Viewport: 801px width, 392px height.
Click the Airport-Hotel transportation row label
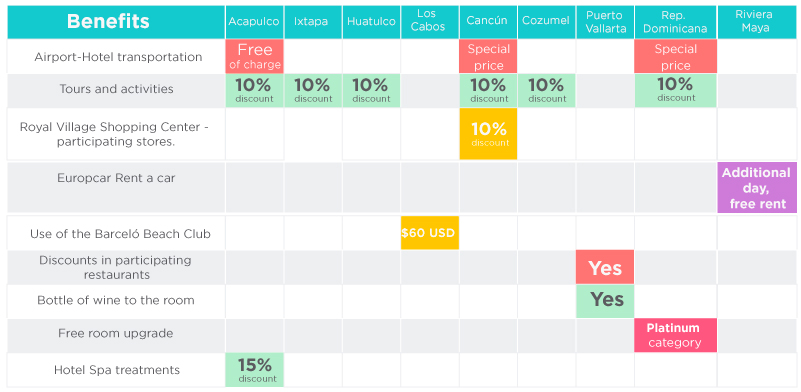[x=118, y=57]
